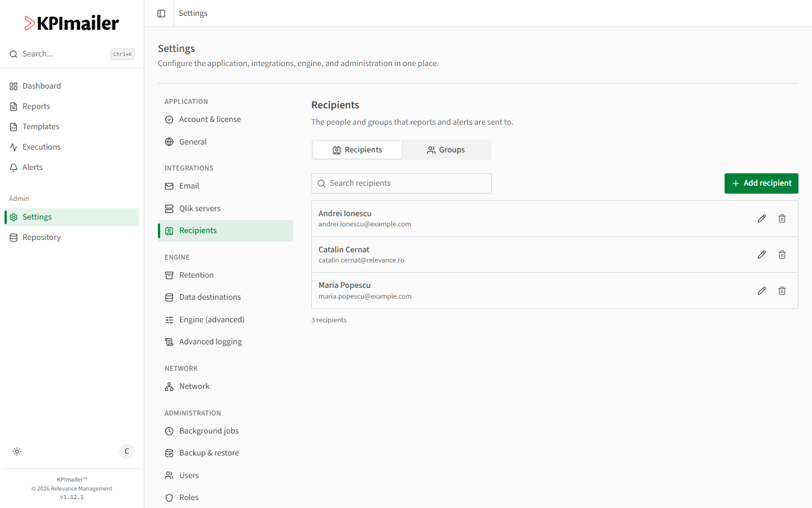Toggle the sidebar panel icon
This screenshot has height=508, width=812.
point(161,14)
